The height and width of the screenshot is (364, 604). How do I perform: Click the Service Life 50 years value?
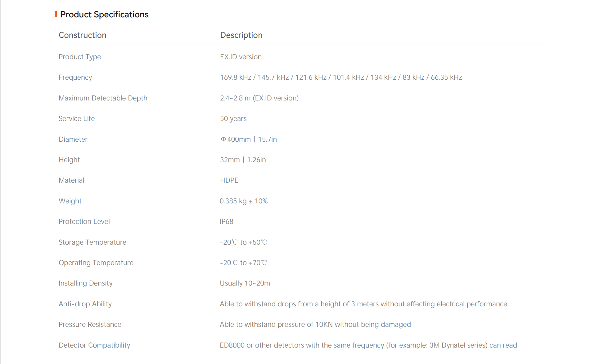point(233,119)
